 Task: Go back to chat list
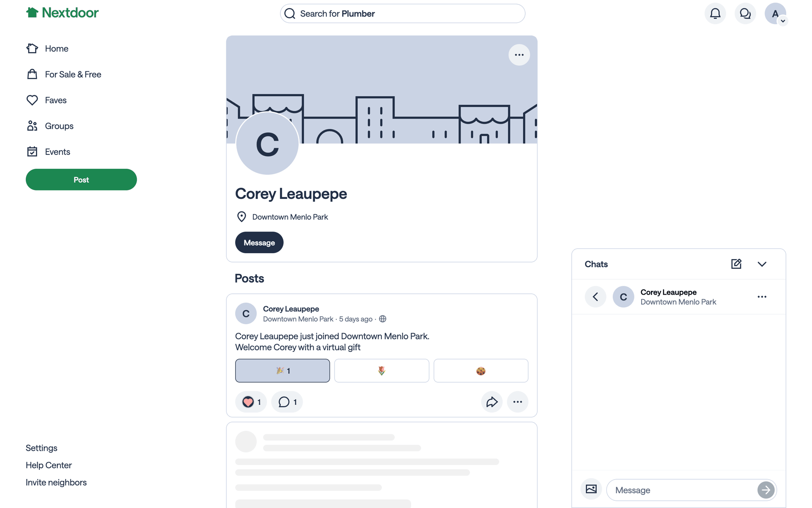[x=595, y=297]
